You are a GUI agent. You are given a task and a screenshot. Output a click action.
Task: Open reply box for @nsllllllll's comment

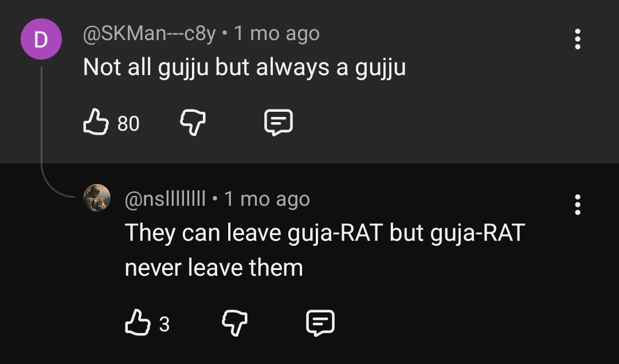pyautogui.click(x=320, y=323)
